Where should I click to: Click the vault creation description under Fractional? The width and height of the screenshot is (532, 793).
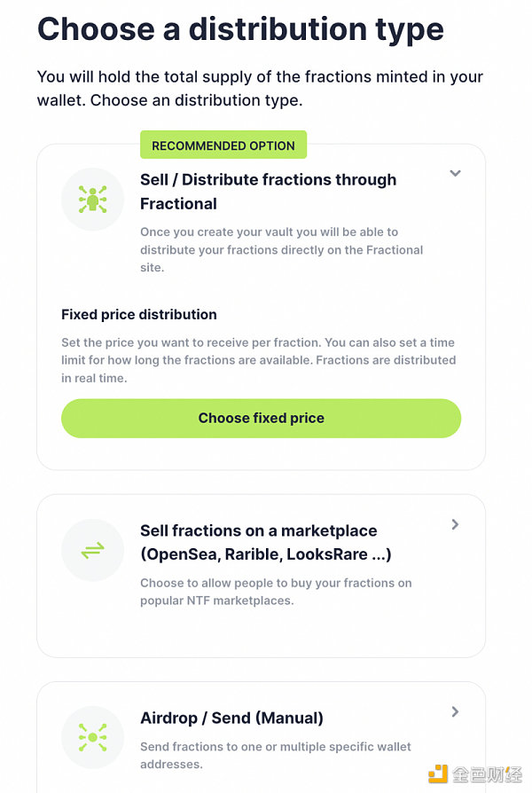(281, 249)
